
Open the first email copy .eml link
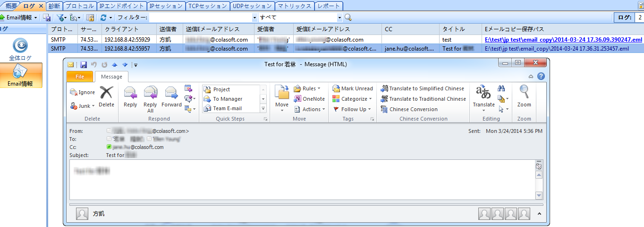coord(563,40)
